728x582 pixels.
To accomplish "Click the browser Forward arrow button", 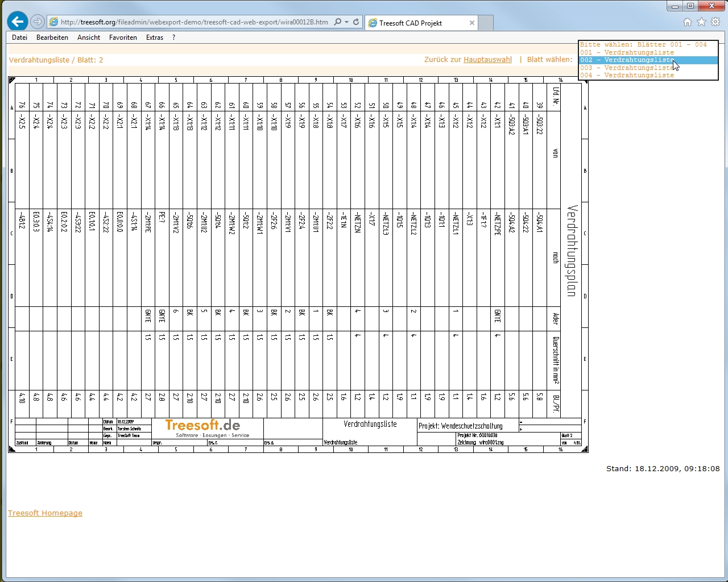I will 38,22.
